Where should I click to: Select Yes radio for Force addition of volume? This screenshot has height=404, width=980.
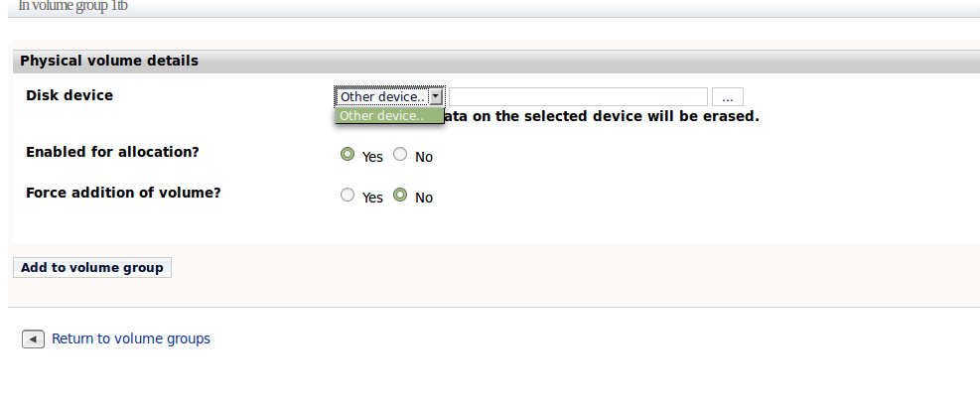pos(348,196)
